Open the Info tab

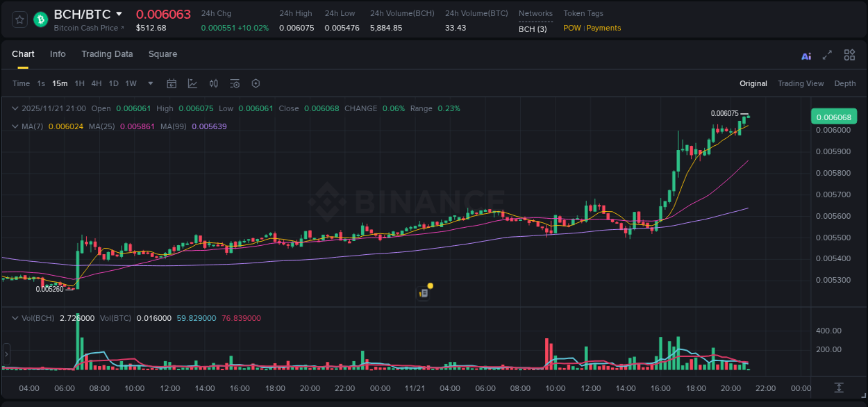coord(58,54)
